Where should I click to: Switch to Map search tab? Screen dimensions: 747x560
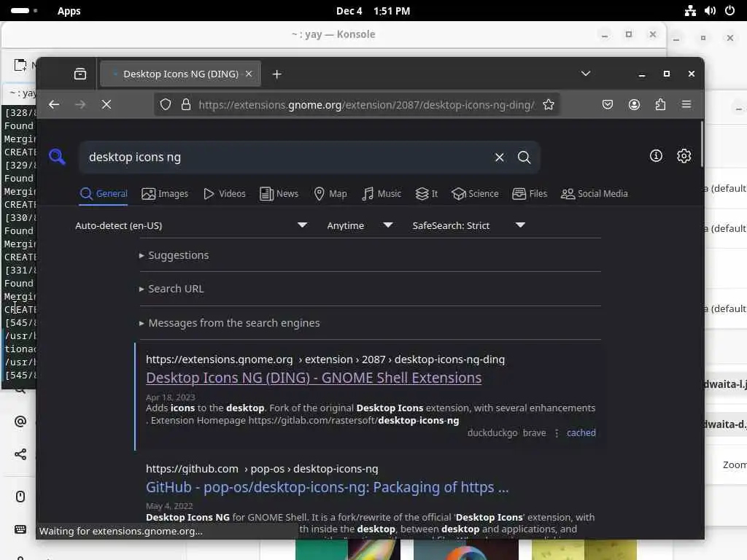(x=330, y=194)
